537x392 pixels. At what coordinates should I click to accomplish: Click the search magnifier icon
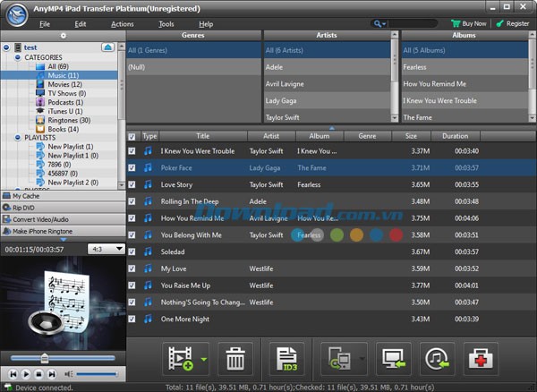pos(378,23)
